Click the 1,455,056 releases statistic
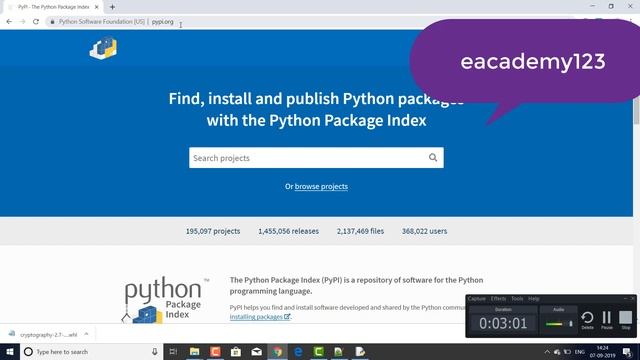 pyautogui.click(x=289, y=231)
